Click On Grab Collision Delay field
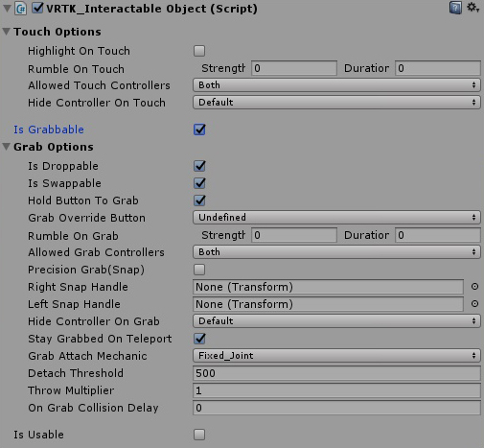Screen dimensions: 484x448 tap(336, 408)
